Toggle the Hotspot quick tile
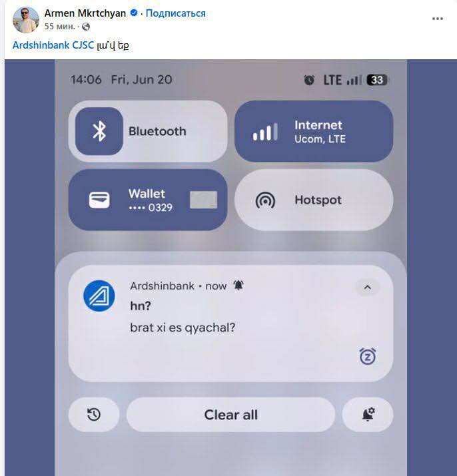 tap(314, 200)
